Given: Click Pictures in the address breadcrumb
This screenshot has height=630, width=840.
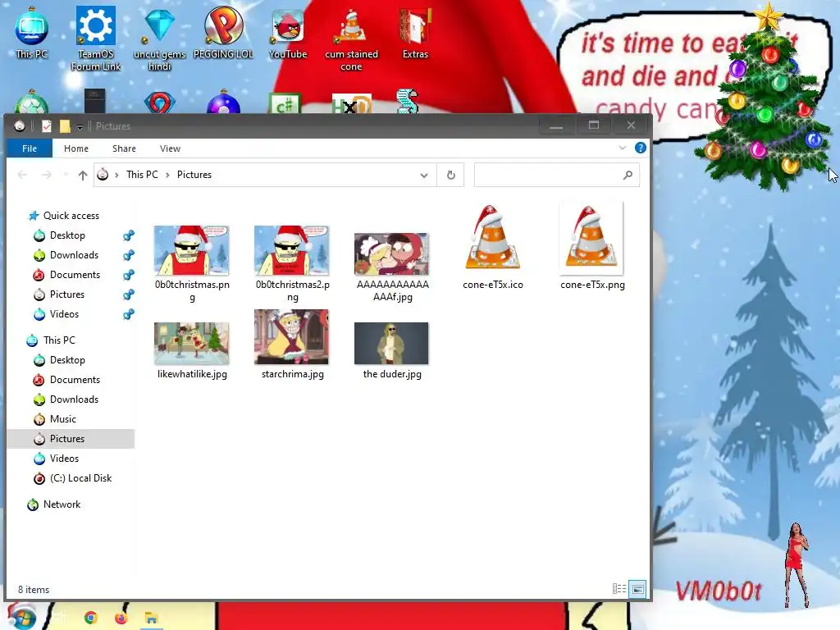Looking at the screenshot, I should [x=194, y=175].
